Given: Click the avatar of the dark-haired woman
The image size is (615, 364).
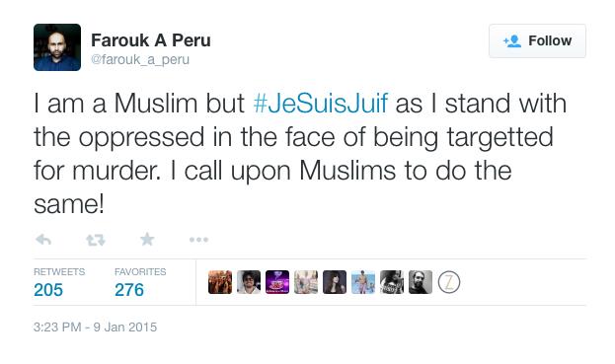Looking at the screenshot, I should (x=335, y=282).
